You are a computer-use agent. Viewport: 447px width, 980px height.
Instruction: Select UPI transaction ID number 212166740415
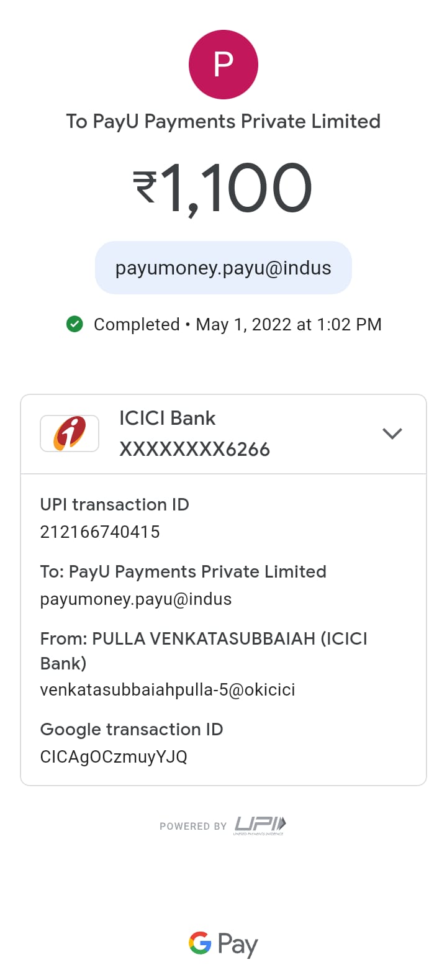click(x=100, y=532)
